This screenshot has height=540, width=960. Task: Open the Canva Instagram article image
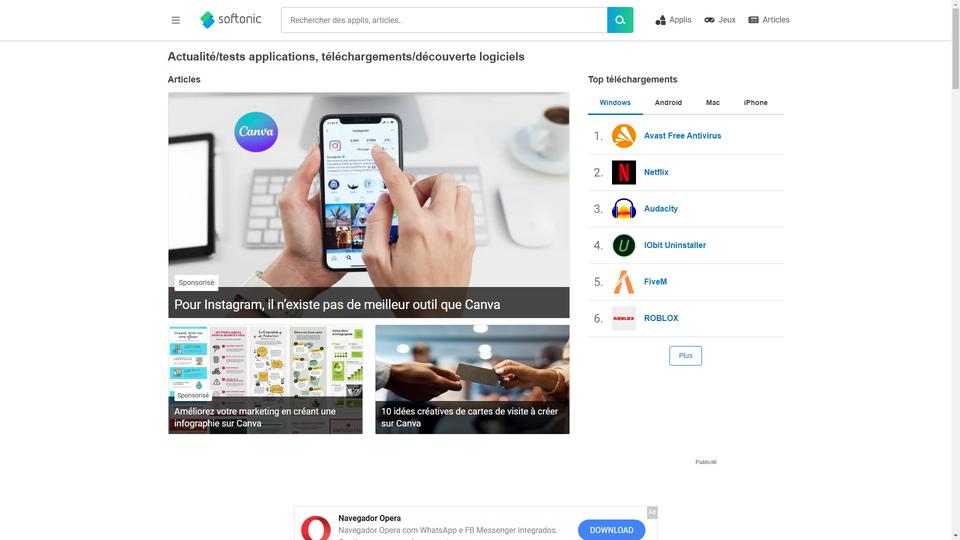coord(369,205)
